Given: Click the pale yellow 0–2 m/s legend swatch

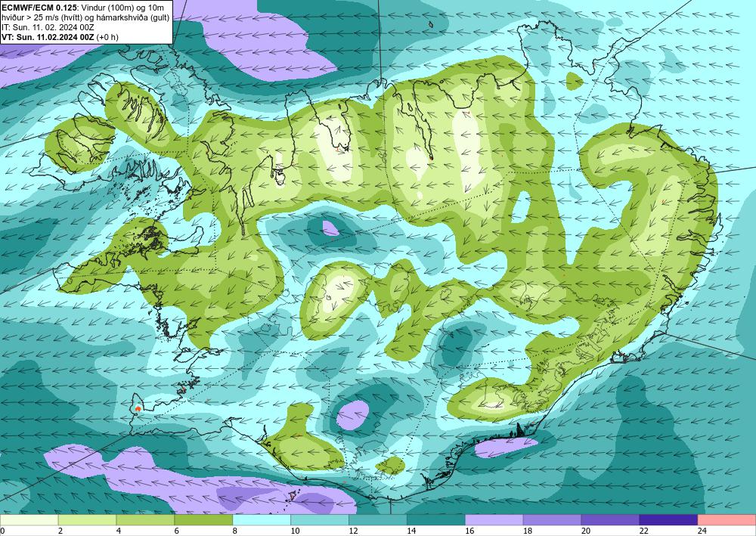Looking at the screenshot, I should [29, 520].
